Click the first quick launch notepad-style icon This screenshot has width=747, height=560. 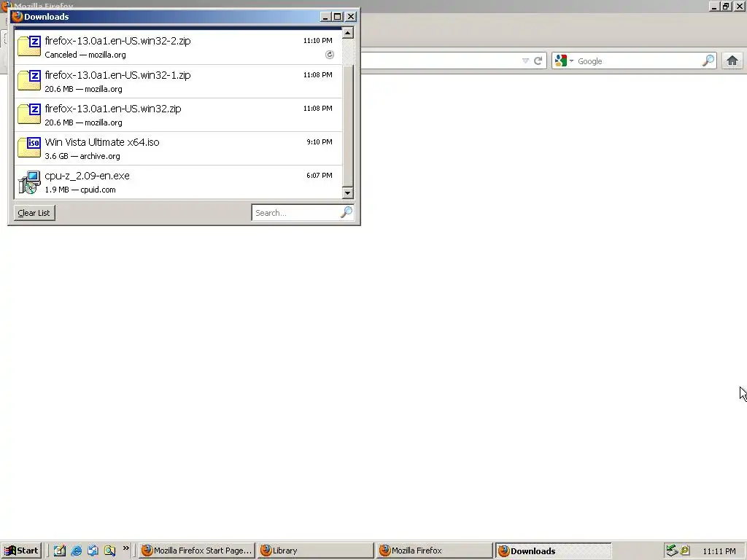click(x=60, y=551)
